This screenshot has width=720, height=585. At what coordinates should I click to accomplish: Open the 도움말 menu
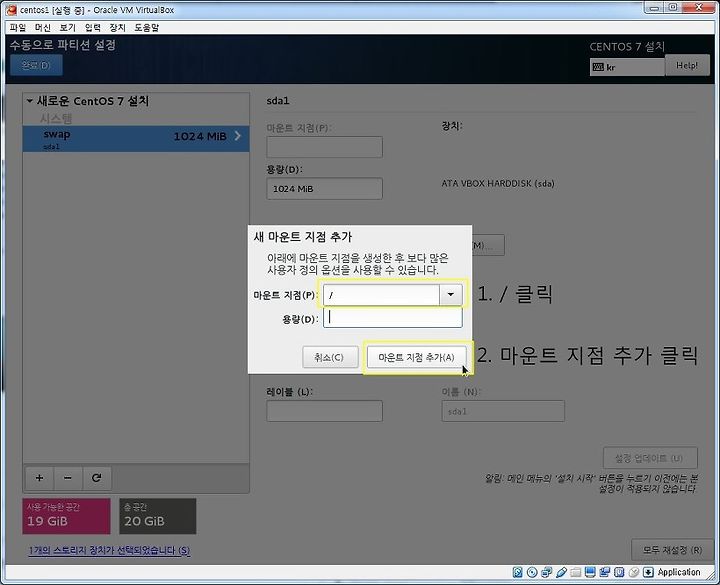146,28
